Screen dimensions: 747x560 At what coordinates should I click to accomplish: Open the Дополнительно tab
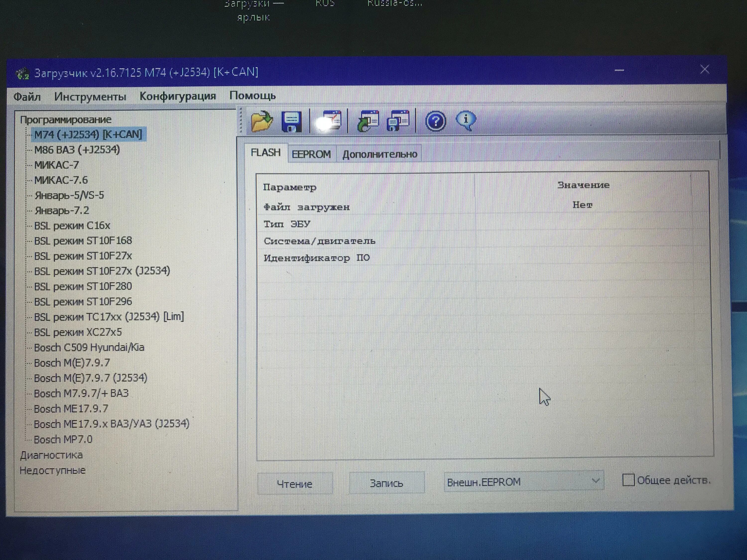tap(379, 154)
